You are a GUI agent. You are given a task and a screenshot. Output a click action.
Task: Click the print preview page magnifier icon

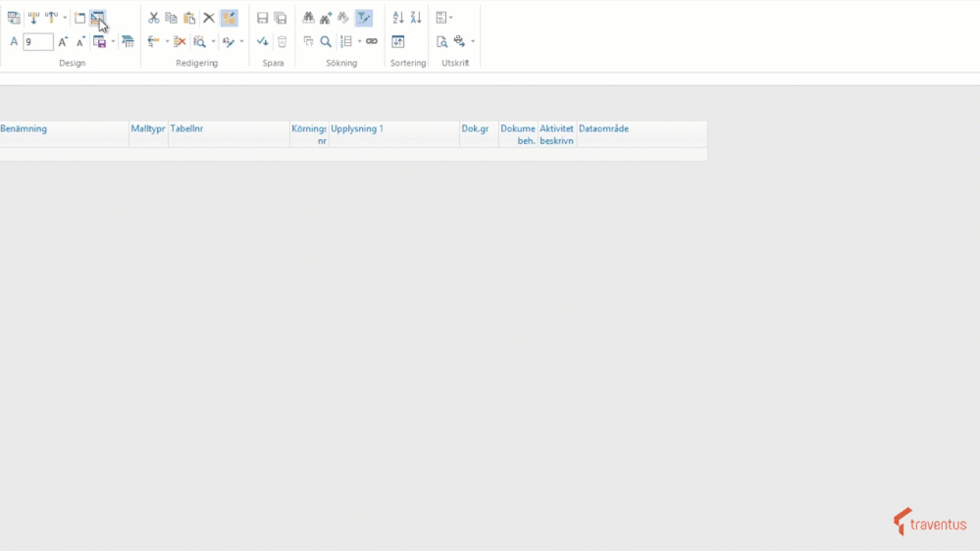441,42
